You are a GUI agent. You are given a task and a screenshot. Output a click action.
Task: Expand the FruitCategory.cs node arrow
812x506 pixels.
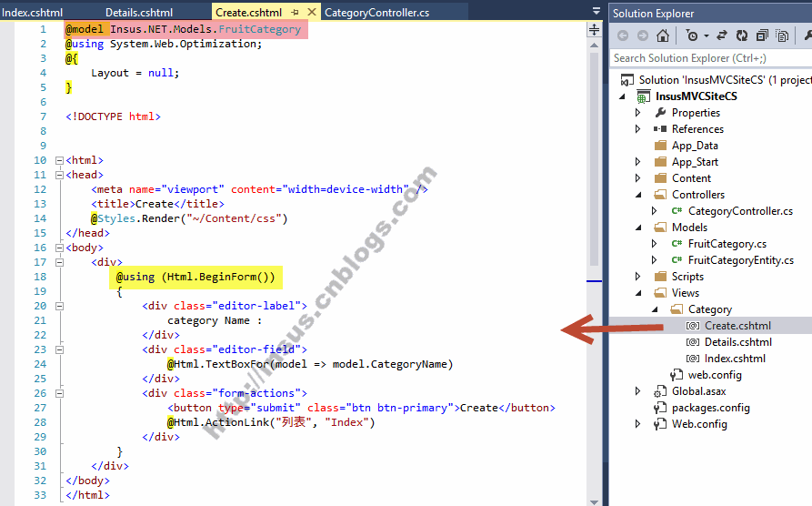[x=654, y=244]
